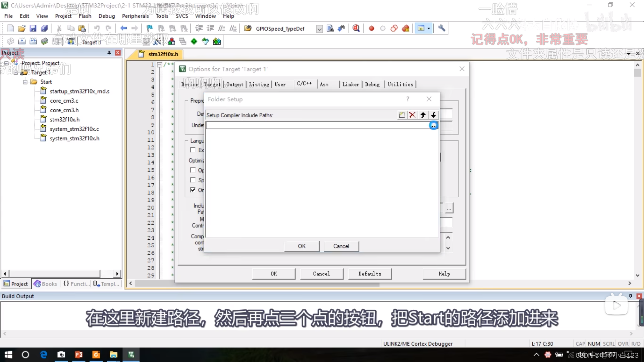Click OK in the Folder Setup dialog

(302, 246)
